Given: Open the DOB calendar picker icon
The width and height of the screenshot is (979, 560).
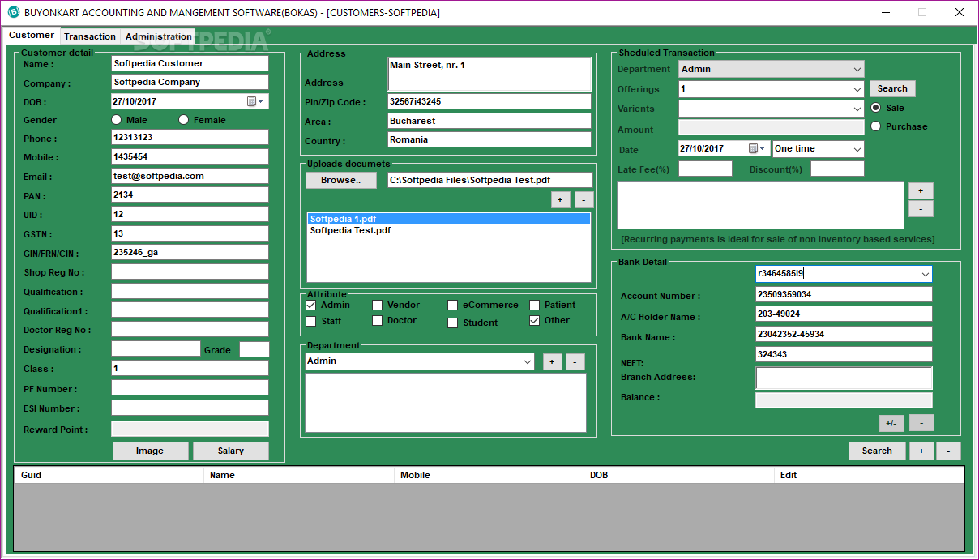Looking at the screenshot, I should coord(251,101).
